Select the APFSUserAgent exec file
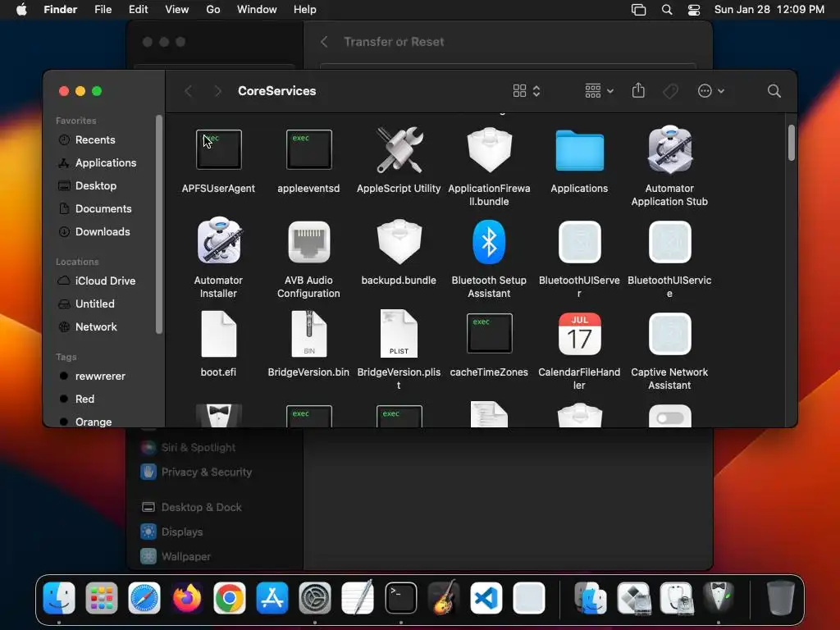 pos(218,149)
